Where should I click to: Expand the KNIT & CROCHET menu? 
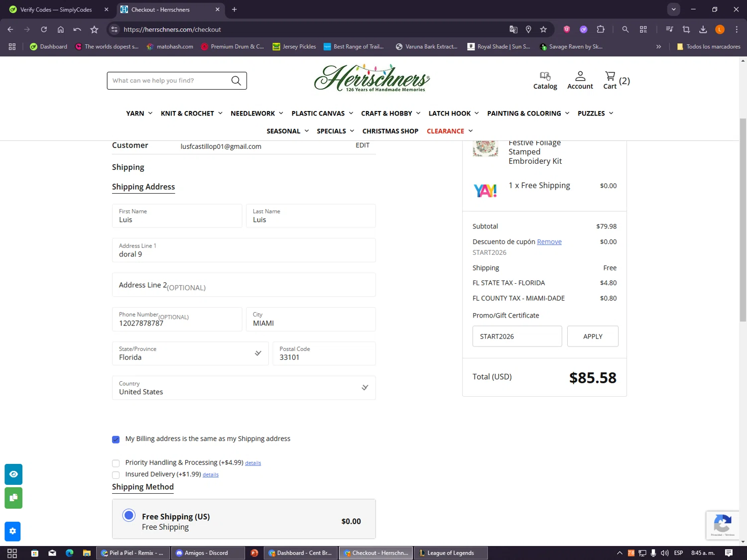[192, 113]
